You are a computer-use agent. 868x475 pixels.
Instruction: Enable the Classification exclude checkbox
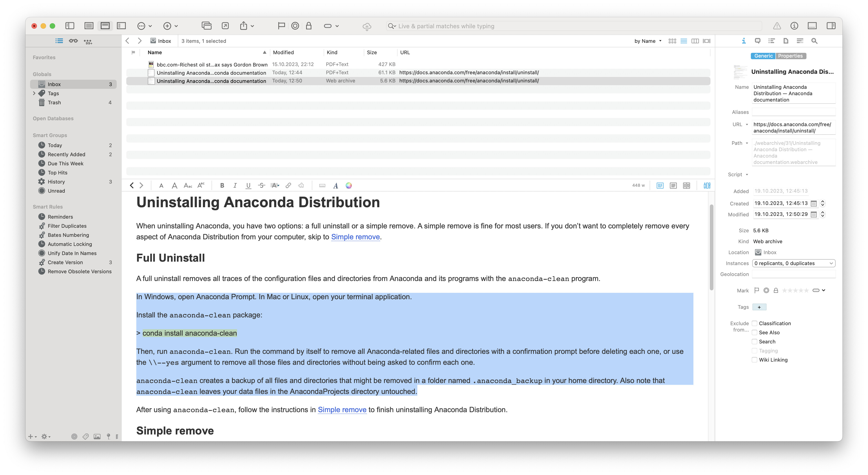click(754, 323)
